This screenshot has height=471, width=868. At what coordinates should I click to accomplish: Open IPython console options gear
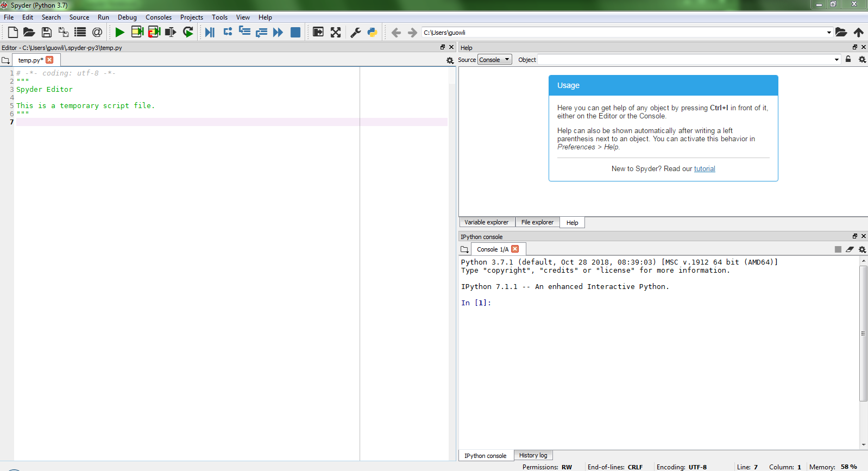862,249
